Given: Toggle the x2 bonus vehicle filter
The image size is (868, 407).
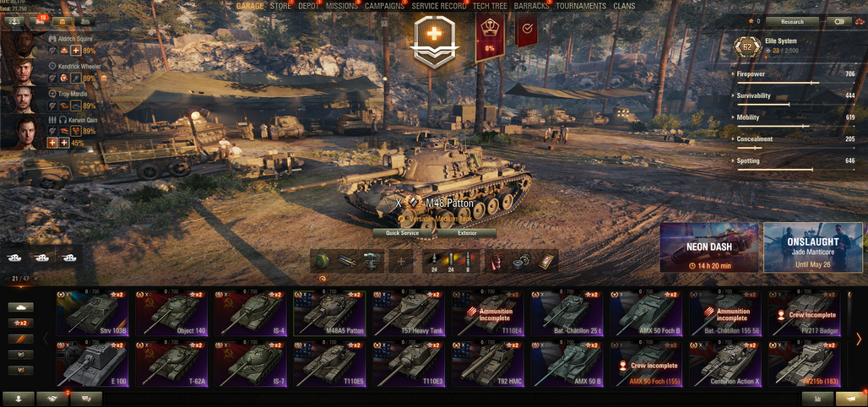Looking at the screenshot, I should [21, 323].
